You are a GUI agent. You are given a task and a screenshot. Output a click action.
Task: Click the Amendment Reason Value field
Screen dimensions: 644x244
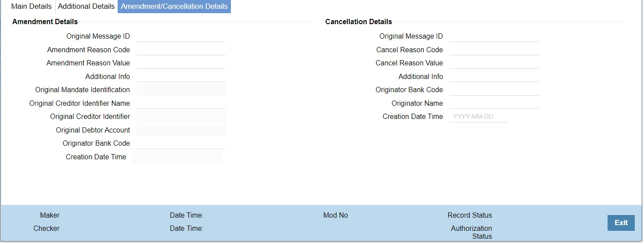click(x=181, y=63)
